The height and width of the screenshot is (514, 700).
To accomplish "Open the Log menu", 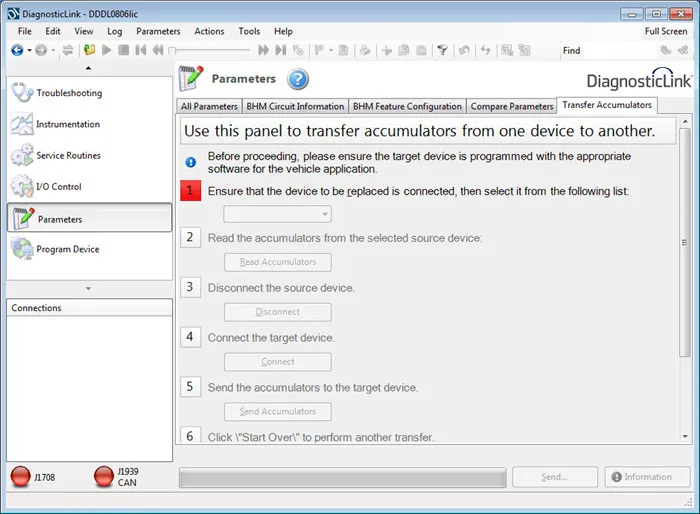I will click(x=114, y=31).
